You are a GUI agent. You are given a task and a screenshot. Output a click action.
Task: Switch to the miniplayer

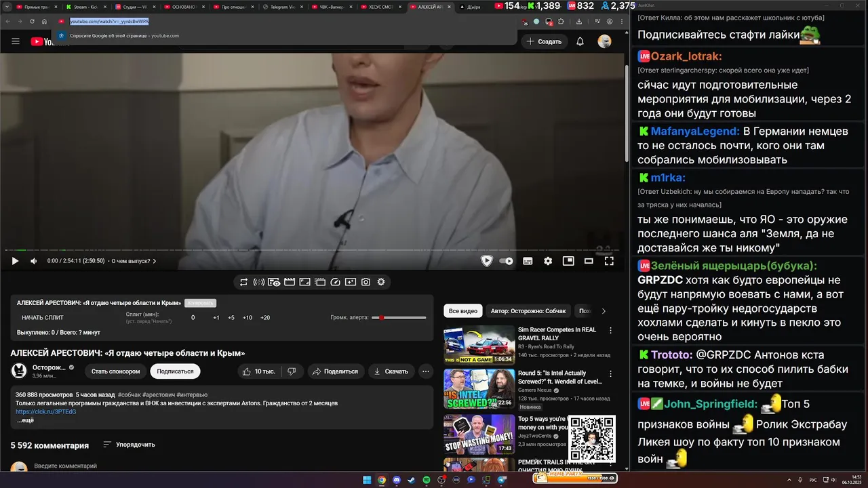[568, 261]
